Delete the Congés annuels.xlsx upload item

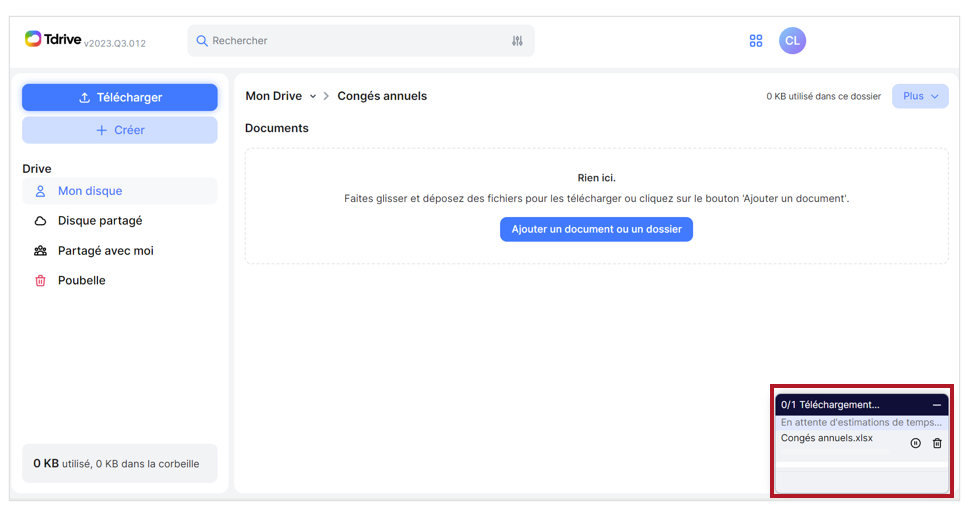click(937, 443)
